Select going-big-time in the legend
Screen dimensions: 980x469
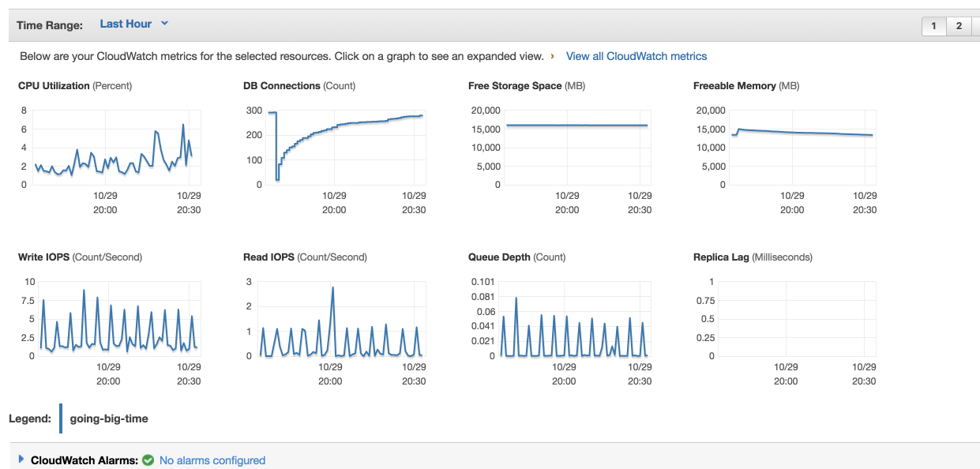(109, 418)
